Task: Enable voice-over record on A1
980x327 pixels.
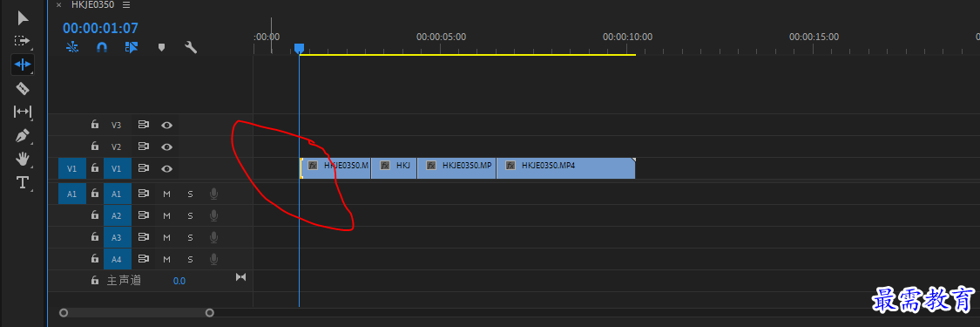Action: pyautogui.click(x=213, y=194)
